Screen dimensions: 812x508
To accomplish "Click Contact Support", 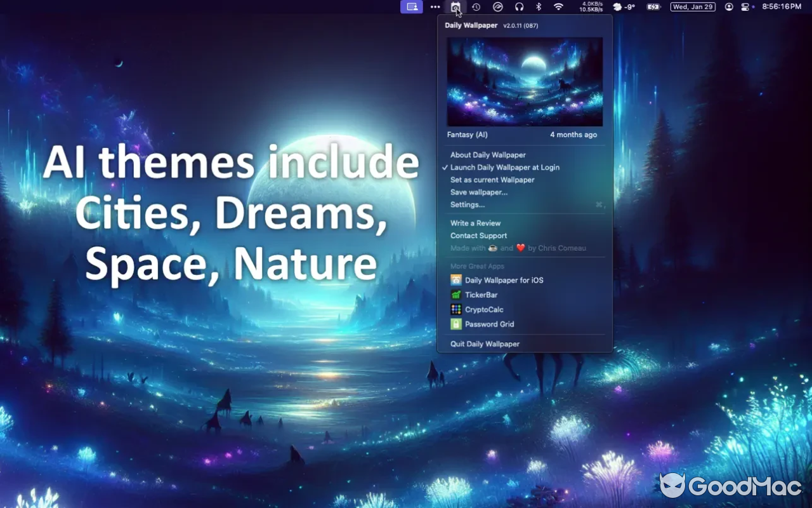I will pos(478,236).
